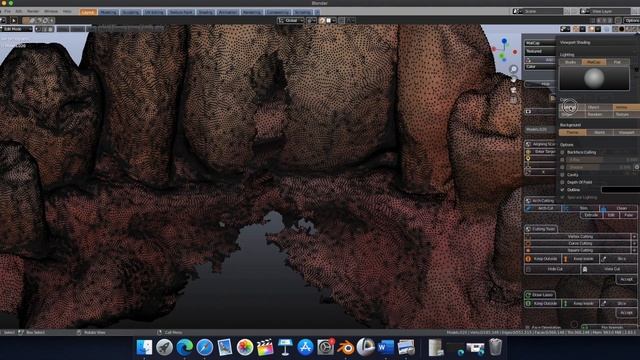The width and height of the screenshot is (640, 360).
Task: Open the Trash in the dock
Action: click(x=495, y=348)
